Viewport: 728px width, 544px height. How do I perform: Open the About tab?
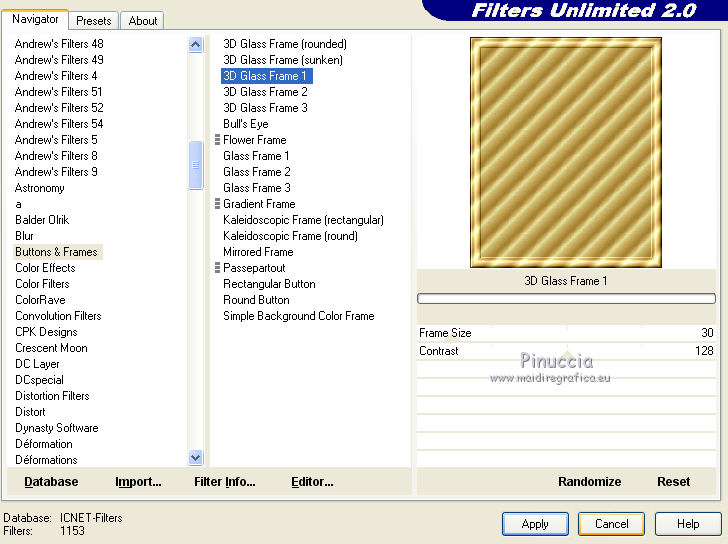pos(143,21)
